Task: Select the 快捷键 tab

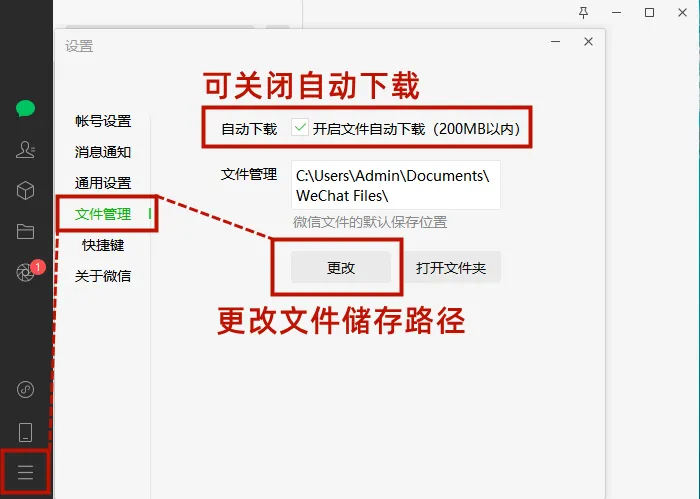Action: click(103, 245)
